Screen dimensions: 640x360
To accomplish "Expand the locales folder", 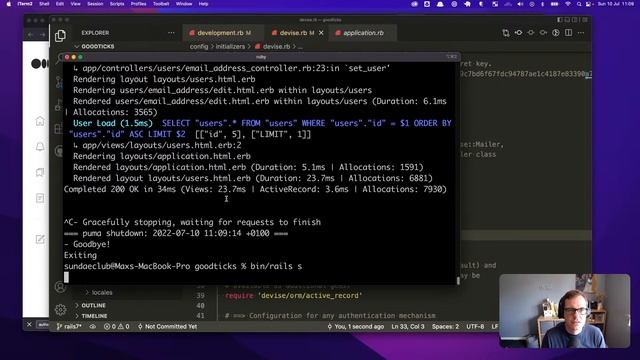I will (x=99, y=293).
